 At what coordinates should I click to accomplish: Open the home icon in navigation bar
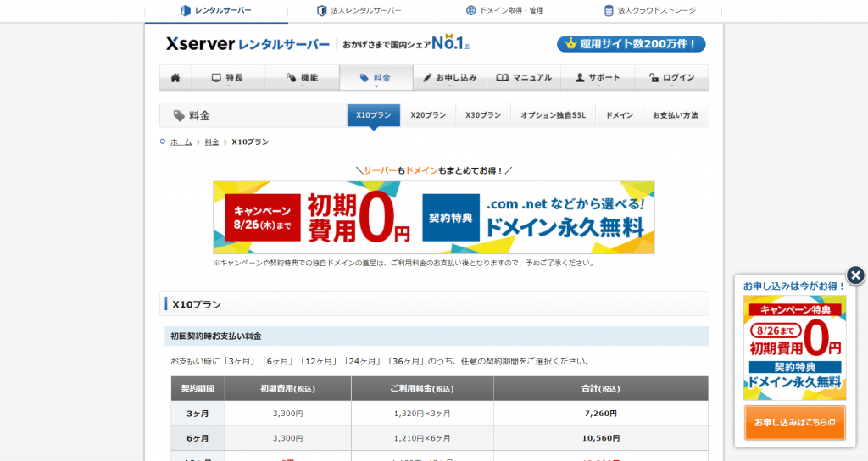[x=175, y=77]
